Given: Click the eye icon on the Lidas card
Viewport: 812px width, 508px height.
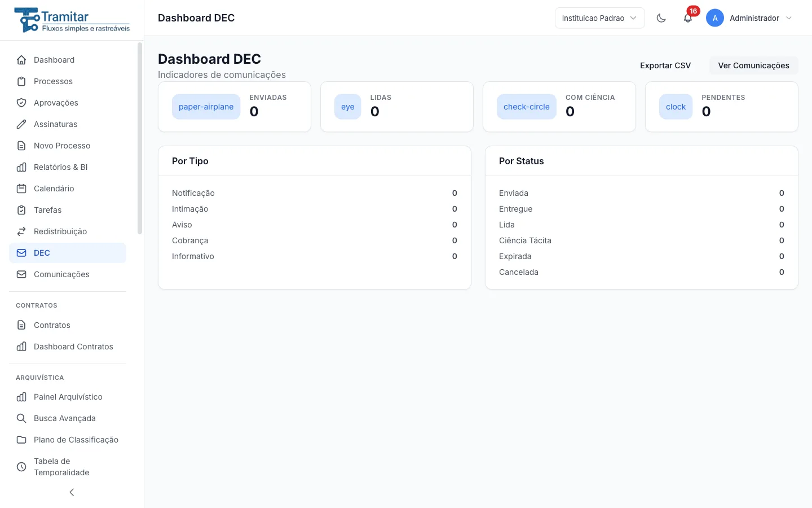Looking at the screenshot, I should pyautogui.click(x=347, y=107).
